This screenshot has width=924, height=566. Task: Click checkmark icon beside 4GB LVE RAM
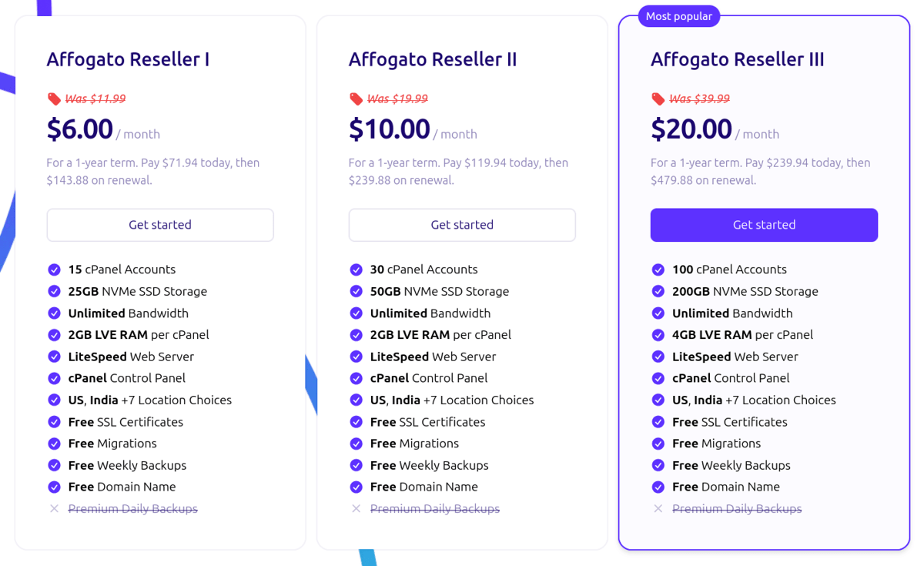[658, 335]
